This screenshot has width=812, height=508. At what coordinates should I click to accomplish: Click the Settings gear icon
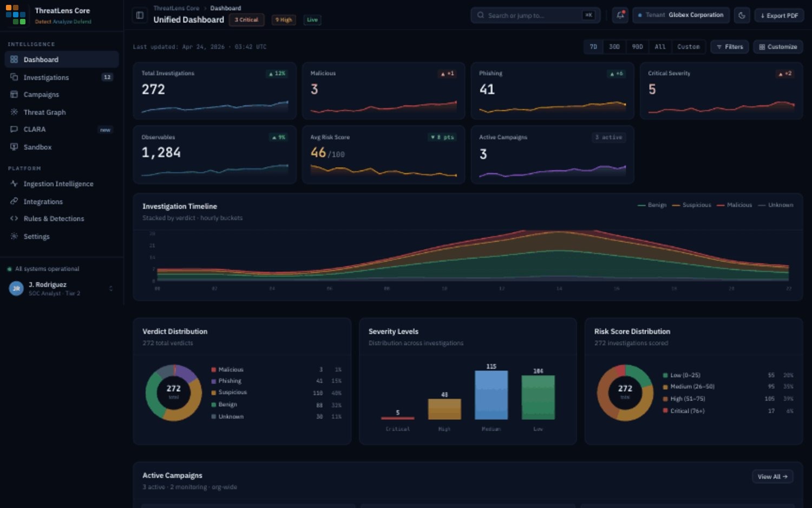click(x=14, y=237)
